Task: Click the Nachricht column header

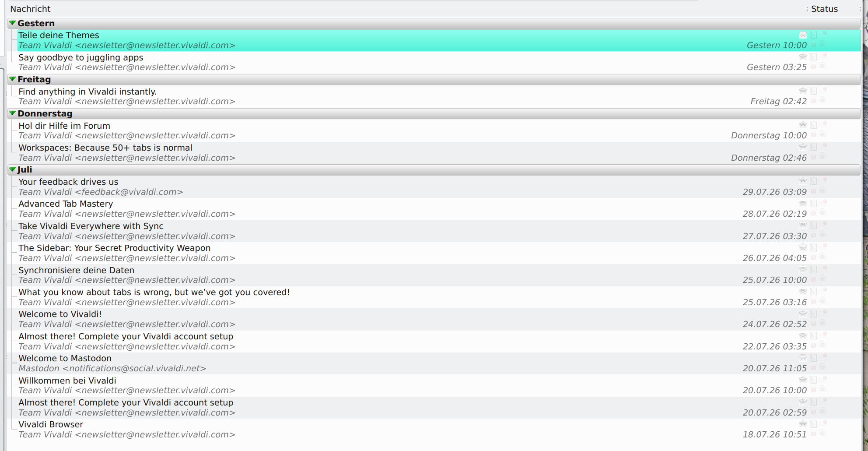Action: 30,9
